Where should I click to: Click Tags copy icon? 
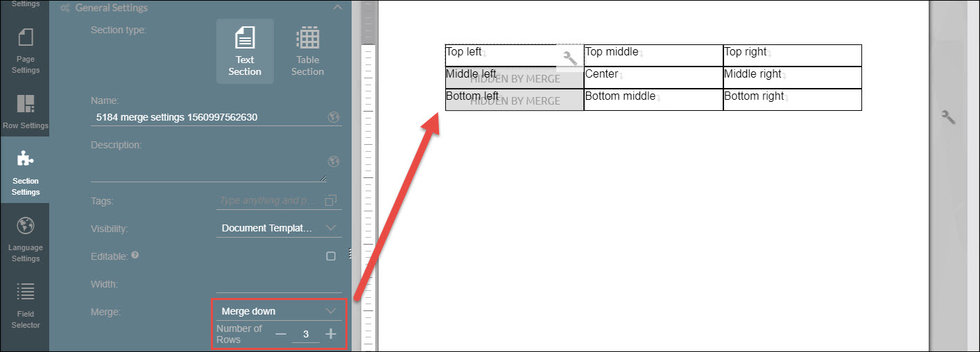(331, 200)
